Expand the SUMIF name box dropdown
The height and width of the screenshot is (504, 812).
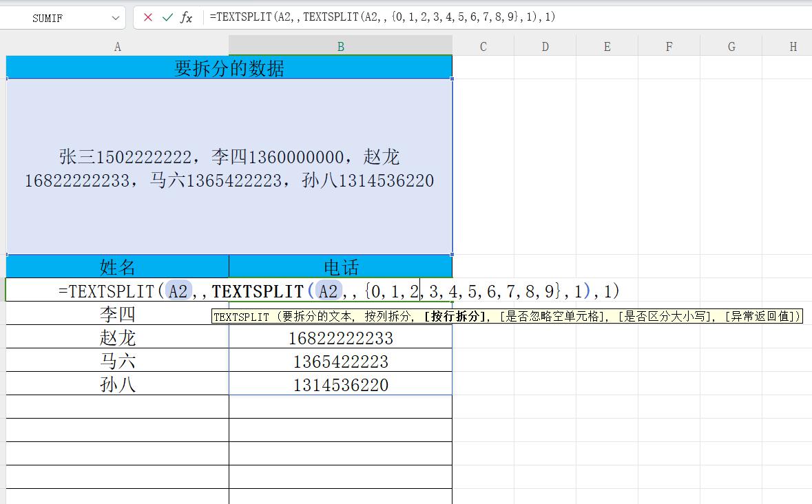click(x=116, y=18)
